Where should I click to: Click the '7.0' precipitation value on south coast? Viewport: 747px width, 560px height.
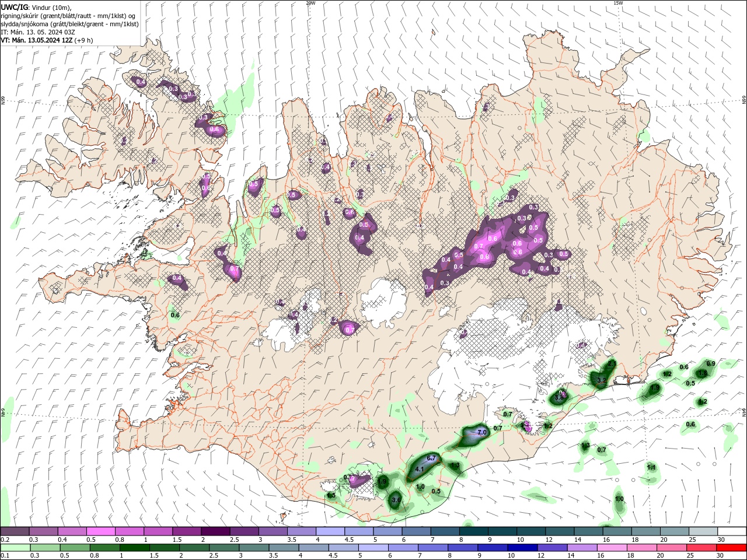pyautogui.click(x=482, y=433)
